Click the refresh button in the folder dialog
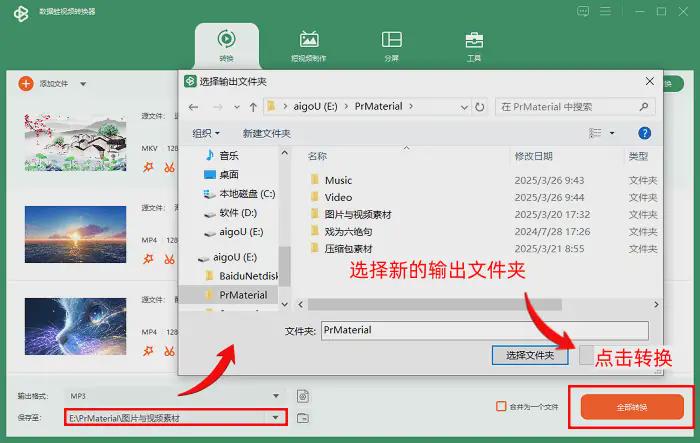 click(481, 106)
